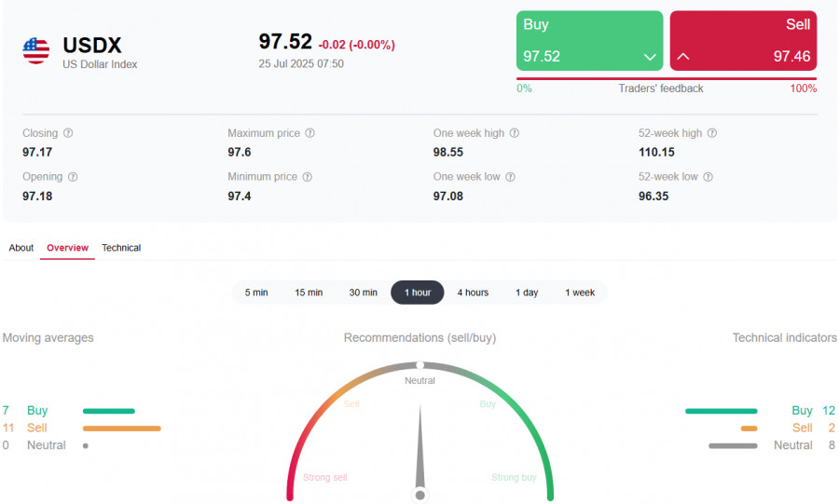Open the help icon next to Closing
The width and height of the screenshot is (839, 504).
point(68,133)
